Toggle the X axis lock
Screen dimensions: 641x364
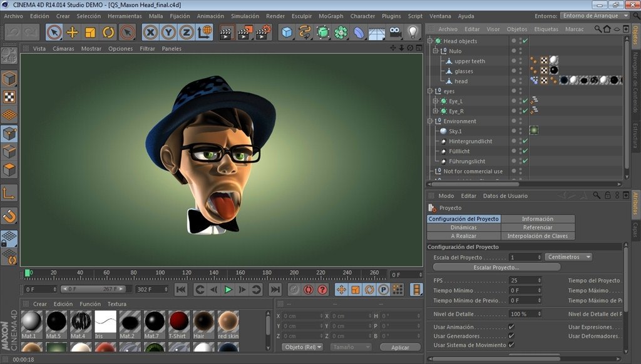coord(150,32)
